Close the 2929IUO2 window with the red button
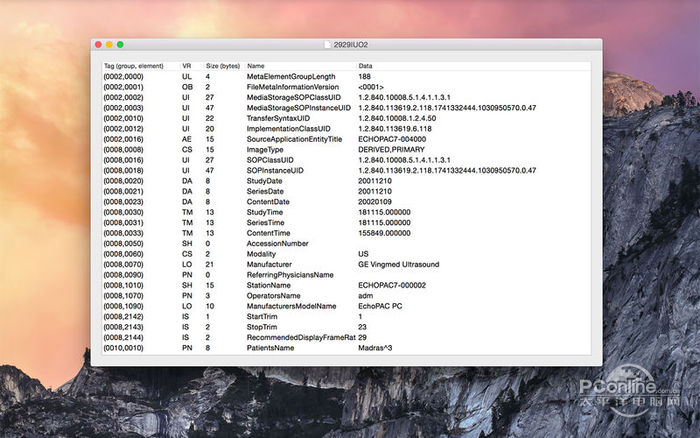 (x=98, y=45)
